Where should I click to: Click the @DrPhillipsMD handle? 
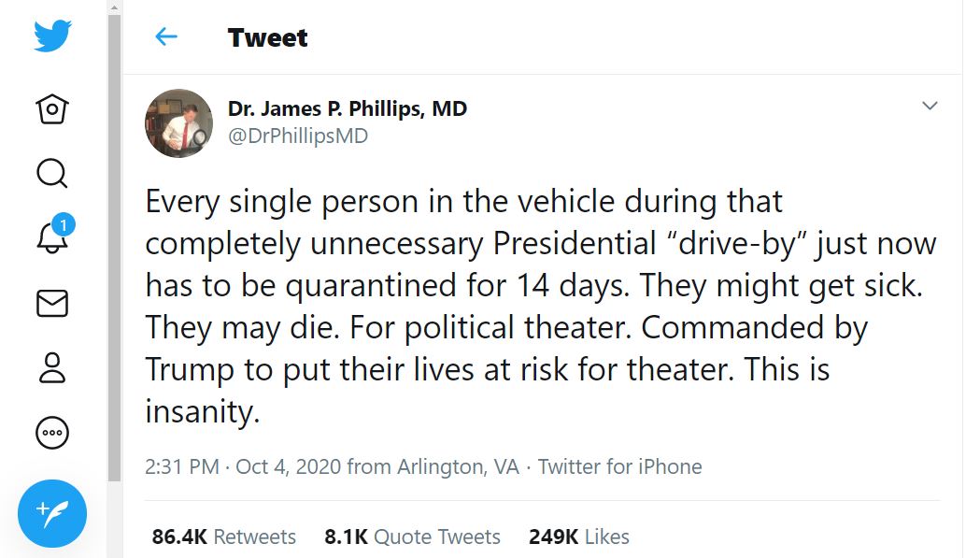pyautogui.click(x=298, y=136)
